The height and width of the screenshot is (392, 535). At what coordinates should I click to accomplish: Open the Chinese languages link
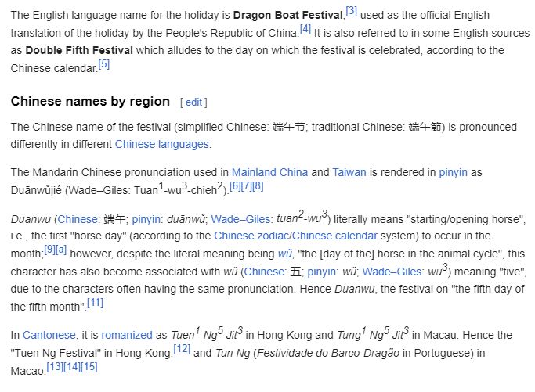[x=161, y=144]
